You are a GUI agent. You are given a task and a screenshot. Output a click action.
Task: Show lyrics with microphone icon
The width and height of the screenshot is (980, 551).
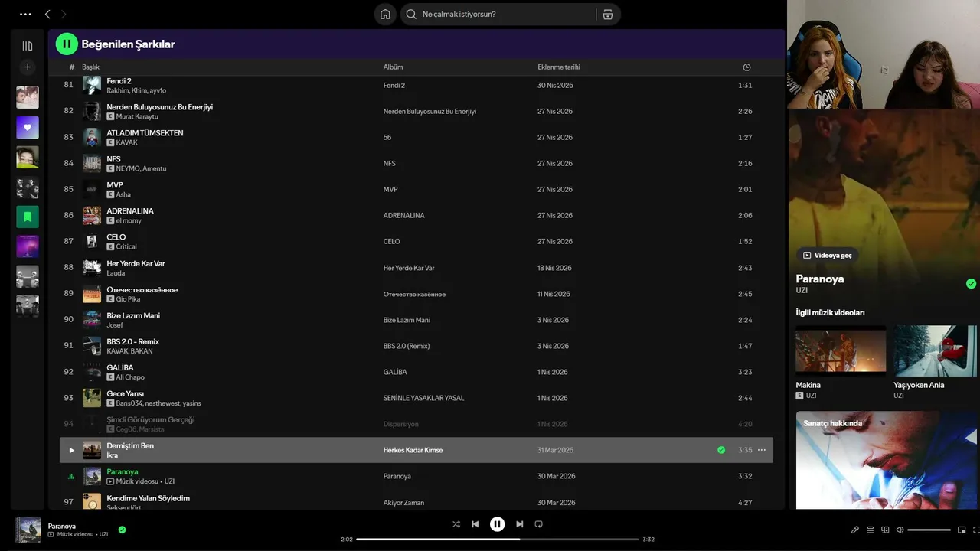pyautogui.click(x=855, y=530)
